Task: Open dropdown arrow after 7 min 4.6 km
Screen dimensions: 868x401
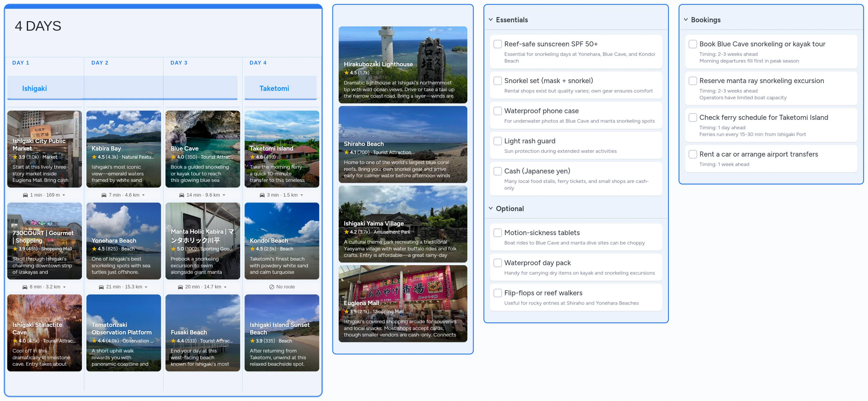Action: pos(144,195)
